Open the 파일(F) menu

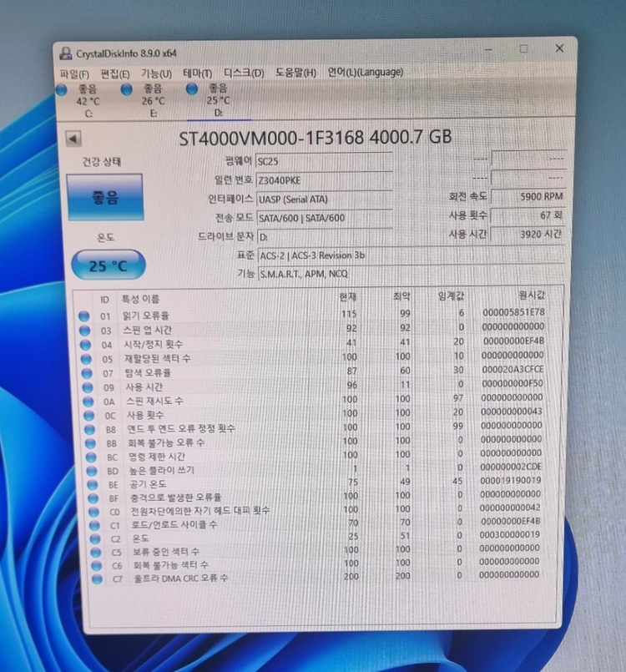pyautogui.click(x=74, y=74)
